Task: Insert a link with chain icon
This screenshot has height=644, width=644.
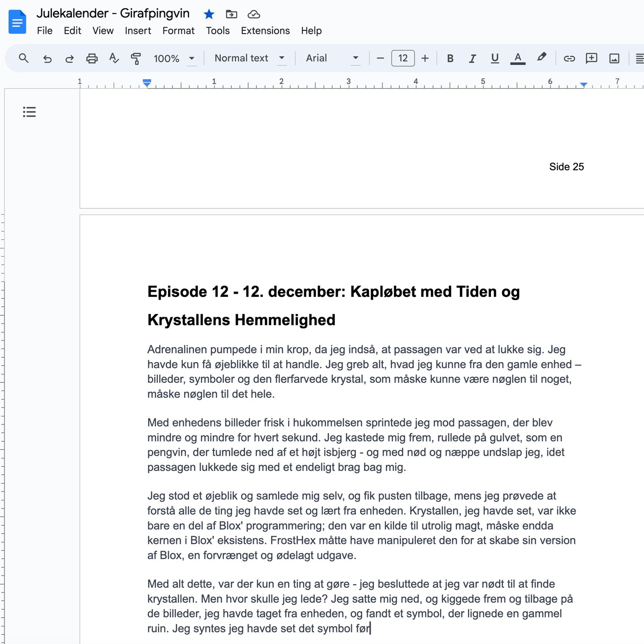Action: (569, 59)
